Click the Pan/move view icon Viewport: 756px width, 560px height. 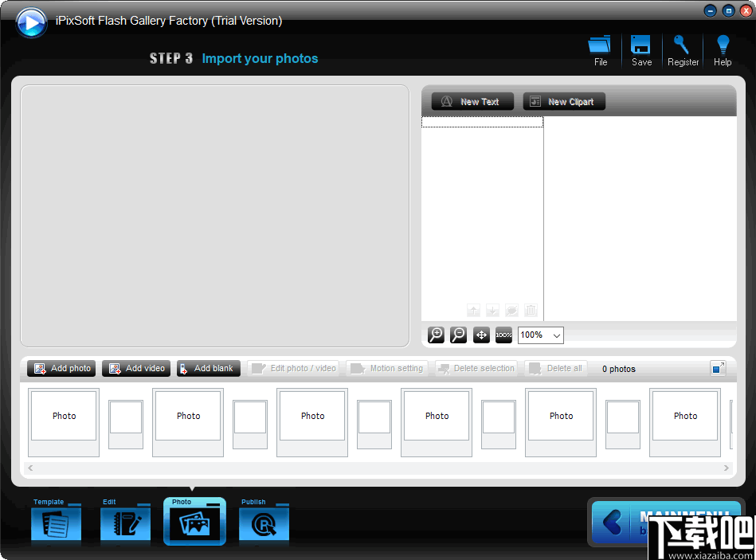point(480,335)
